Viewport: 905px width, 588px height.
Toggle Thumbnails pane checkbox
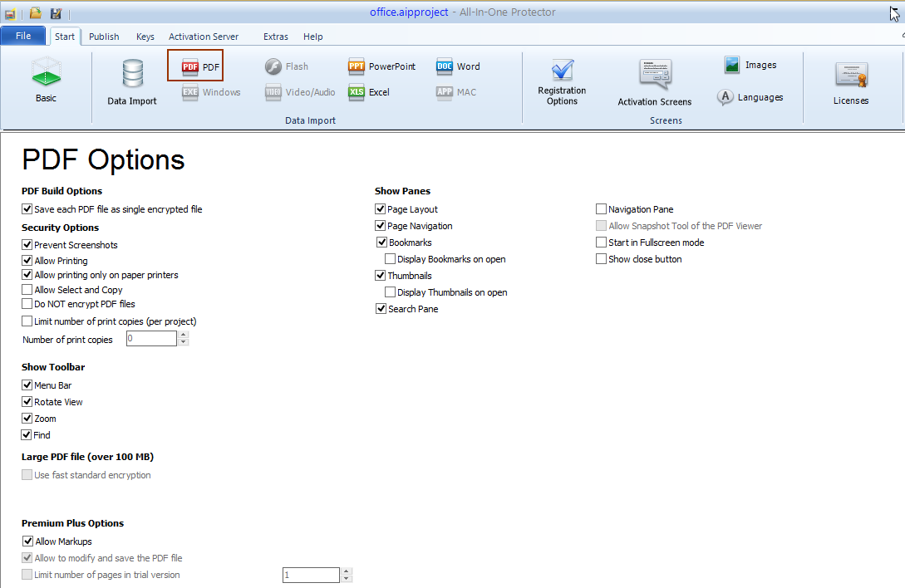pyautogui.click(x=381, y=275)
